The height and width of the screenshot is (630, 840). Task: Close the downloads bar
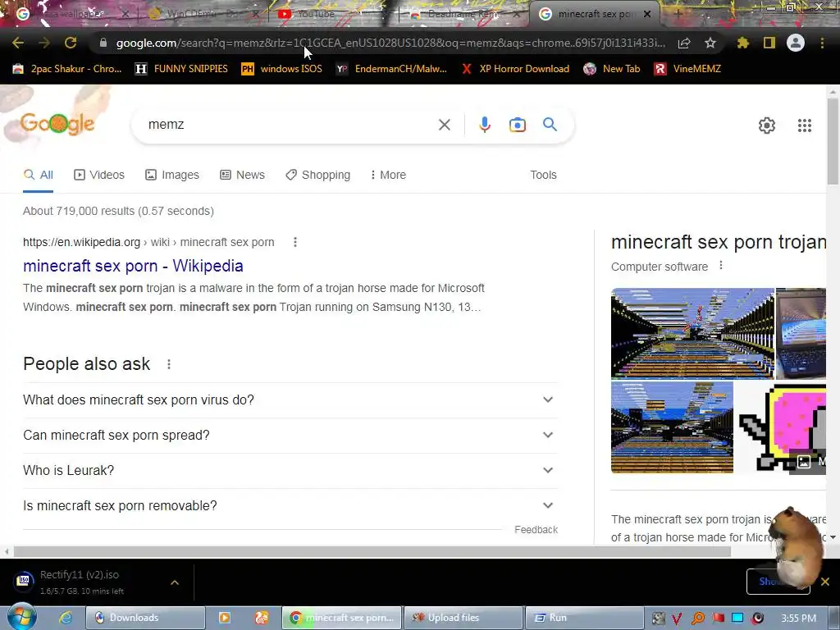tap(825, 582)
